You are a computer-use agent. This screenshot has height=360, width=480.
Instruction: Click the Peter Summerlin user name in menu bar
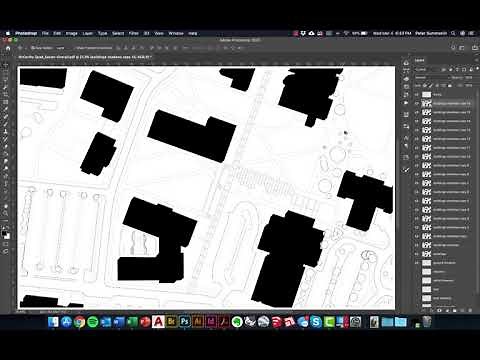[431, 33]
